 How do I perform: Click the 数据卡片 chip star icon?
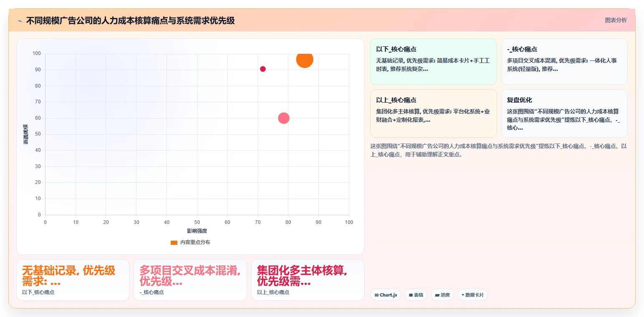pos(463,295)
